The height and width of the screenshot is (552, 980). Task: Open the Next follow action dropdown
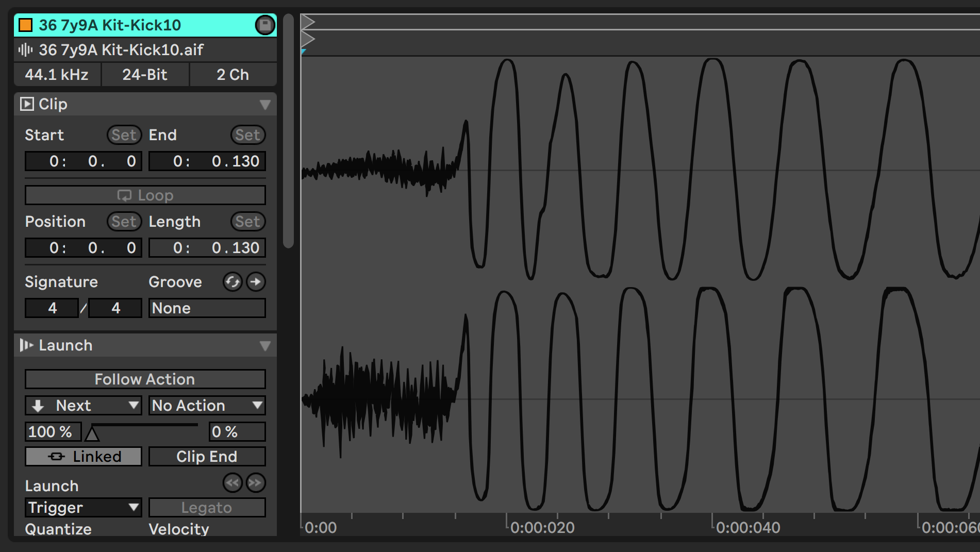(x=82, y=405)
